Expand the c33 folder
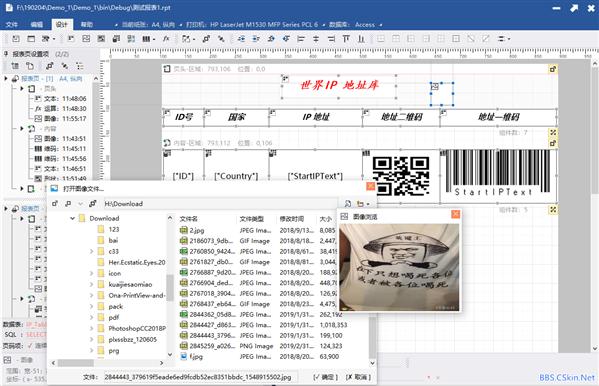The image size is (599, 386). coord(91,251)
